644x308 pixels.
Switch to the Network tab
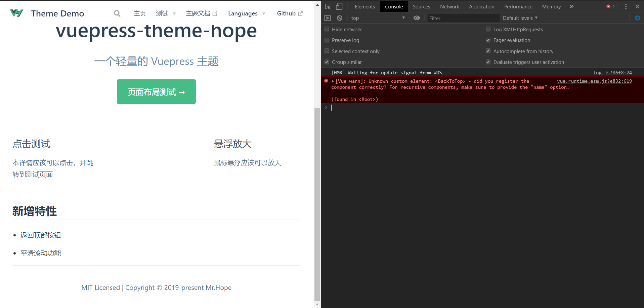(449, 6)
